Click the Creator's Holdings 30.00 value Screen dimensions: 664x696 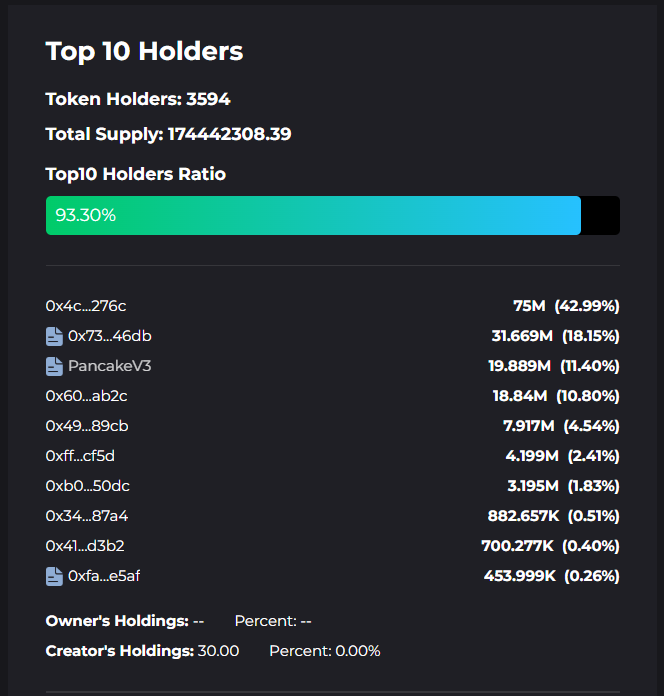(x=219, y=651)
